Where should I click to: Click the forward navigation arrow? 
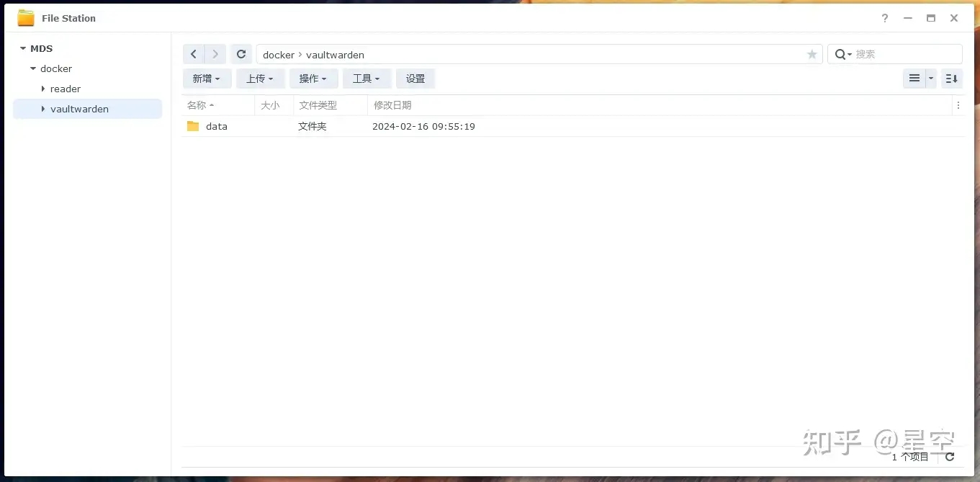(215, 55)
